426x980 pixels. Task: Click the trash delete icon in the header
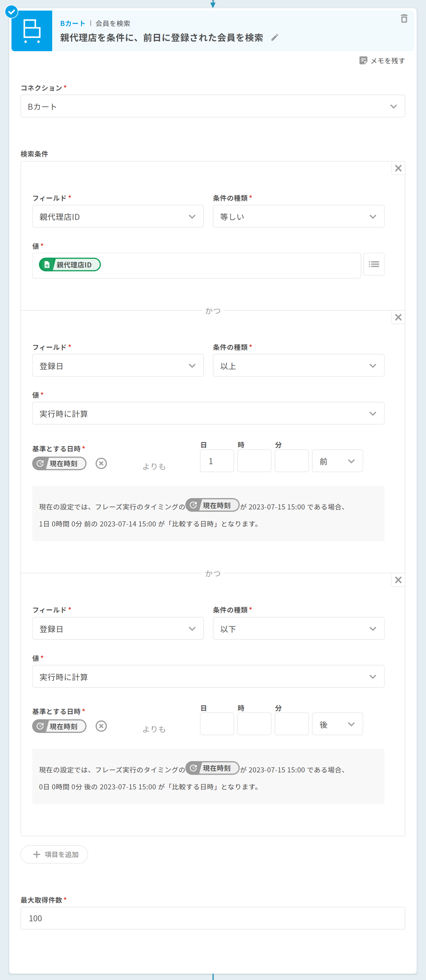pos(404,19)
